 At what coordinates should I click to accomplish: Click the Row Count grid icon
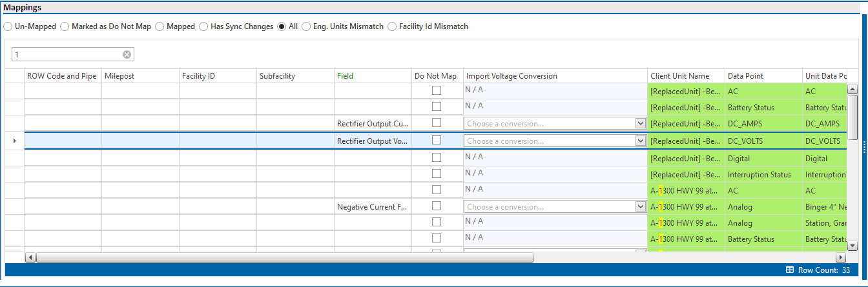789,270
